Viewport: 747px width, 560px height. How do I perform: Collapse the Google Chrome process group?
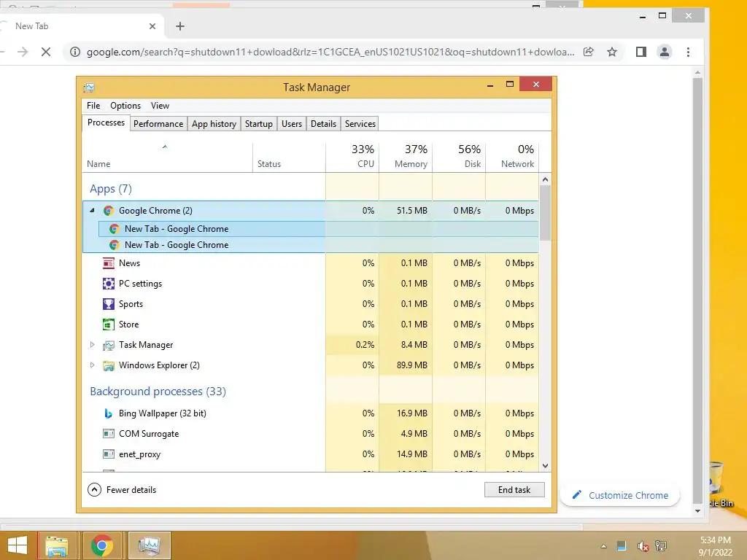click(x=93, y=211)
